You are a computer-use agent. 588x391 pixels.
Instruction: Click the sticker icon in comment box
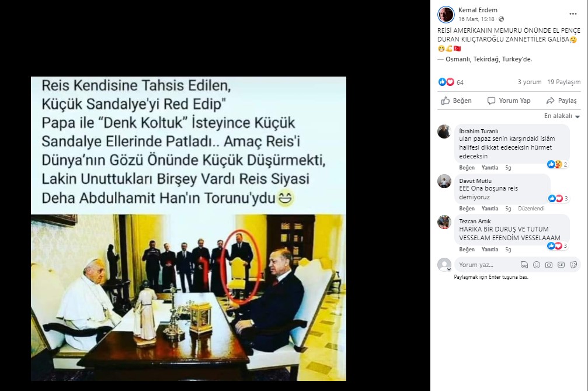[x=573, y=265]
